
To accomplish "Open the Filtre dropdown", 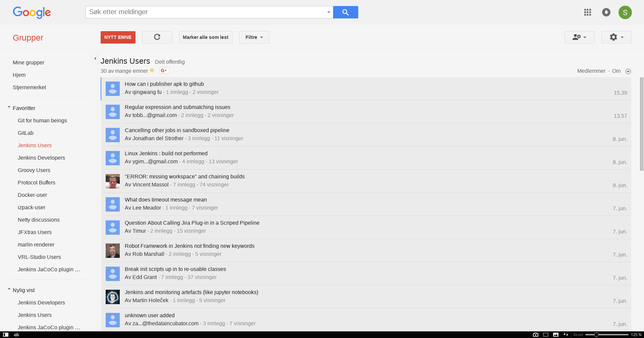I will [x=254, y=37].
